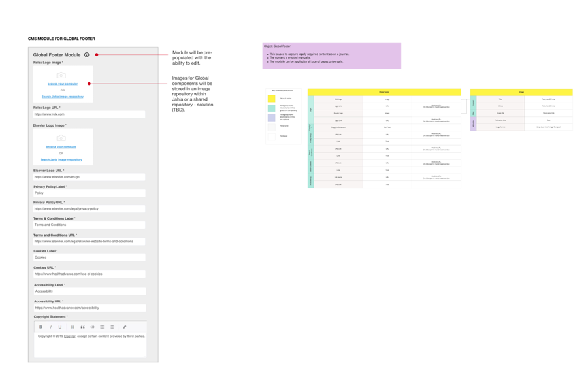Edit the Privacy Policy URL field
The image size is (588, 392).
click(89, 209)
